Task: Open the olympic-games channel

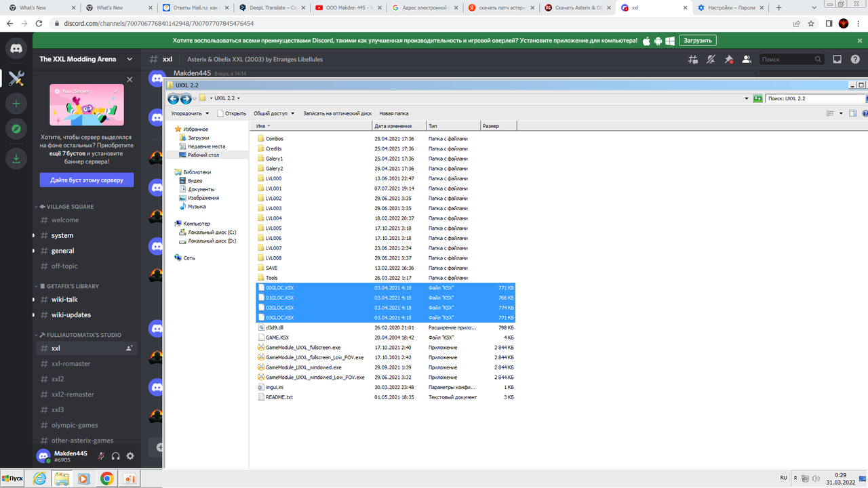Action: point(87,425)
